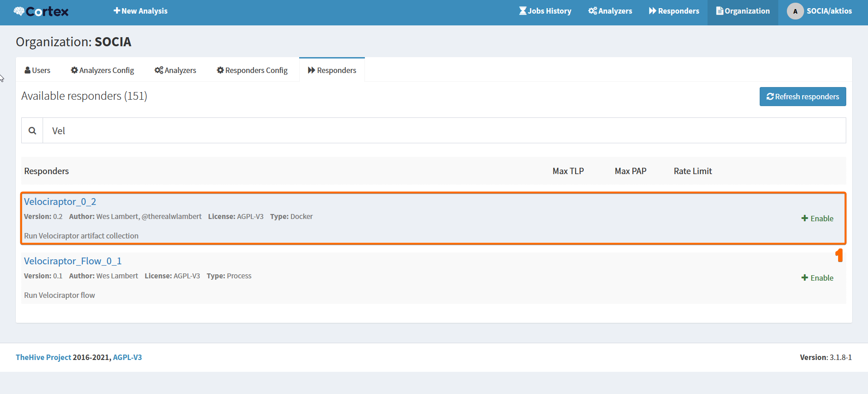Image resolution: width=868 pixels, height=394 pixels.
Task: Click the Responders Config gear icon
Action: click(x=220, y=70)
